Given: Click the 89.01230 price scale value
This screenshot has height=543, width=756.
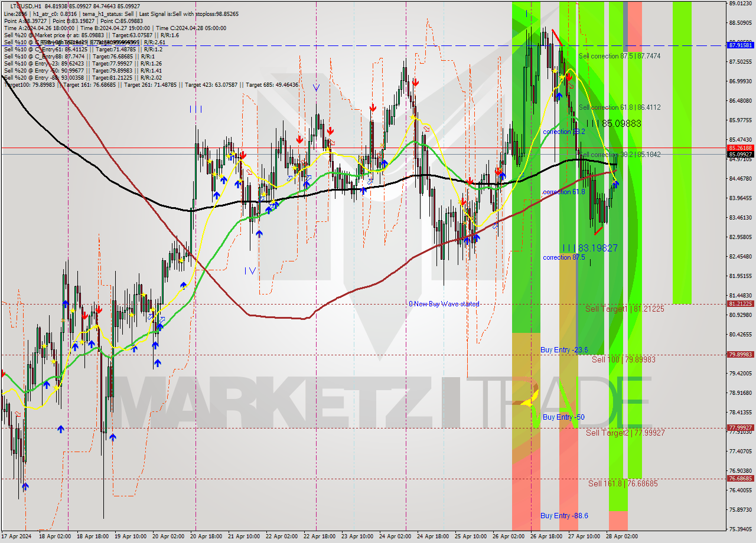Looking at the screenshot, I should point(741,4).
